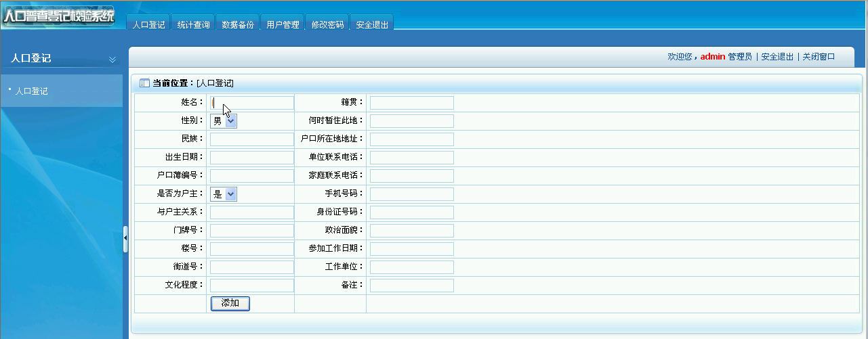The image size is (868, 339).
Task: Focus the 备注 input field
Action: pos(412,286)
